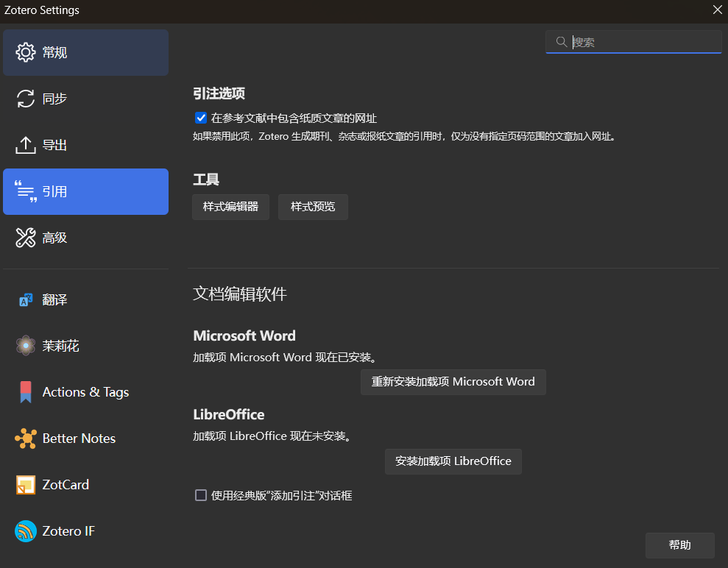
Task: Click the Zotero IF signal icon
Action: [x=26, y=531]
